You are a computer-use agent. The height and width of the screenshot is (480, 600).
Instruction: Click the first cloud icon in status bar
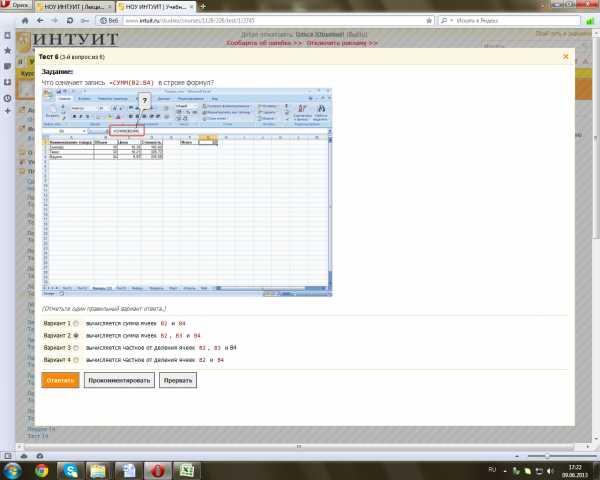tap(24, 456)
